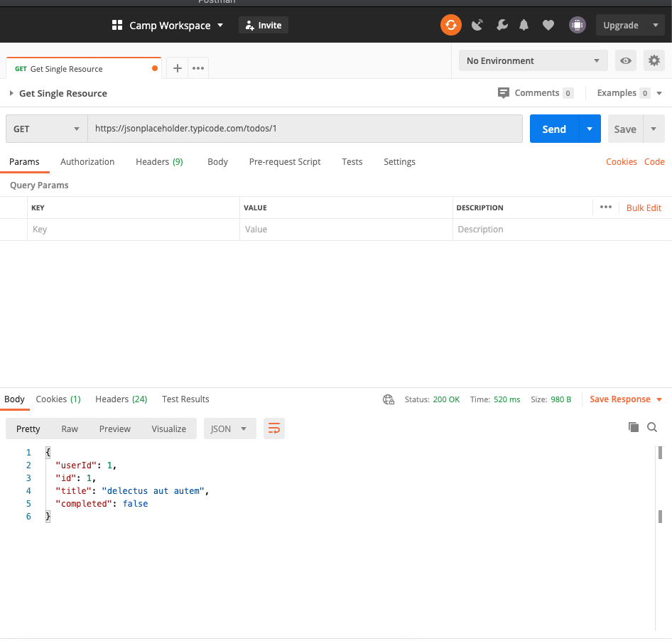Open response Headers (24) tab

pos(121,399)
